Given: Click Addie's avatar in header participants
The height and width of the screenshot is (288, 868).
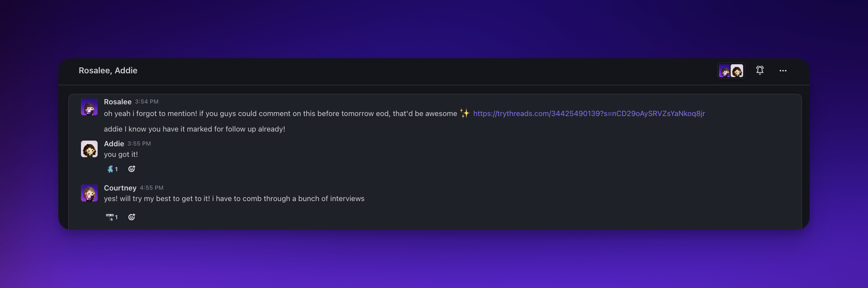Looking at the screenshot, I should [x=737, y=71].
